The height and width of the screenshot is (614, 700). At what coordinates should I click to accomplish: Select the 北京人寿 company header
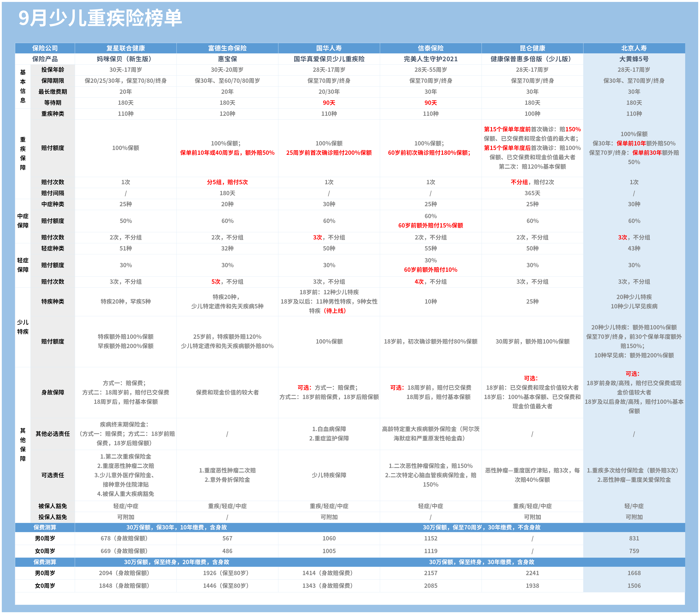point(634,48)
